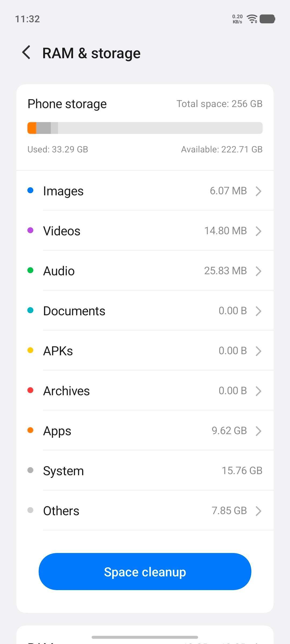Expand Audio with its chevron
The width and height of the screenshot is (290, 644).
258,271
